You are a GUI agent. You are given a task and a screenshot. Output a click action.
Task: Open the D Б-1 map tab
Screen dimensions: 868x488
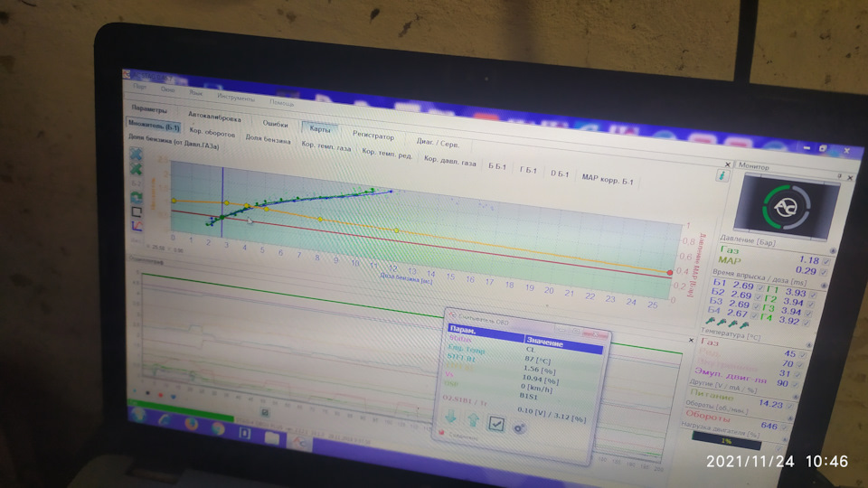coord(560,174)
